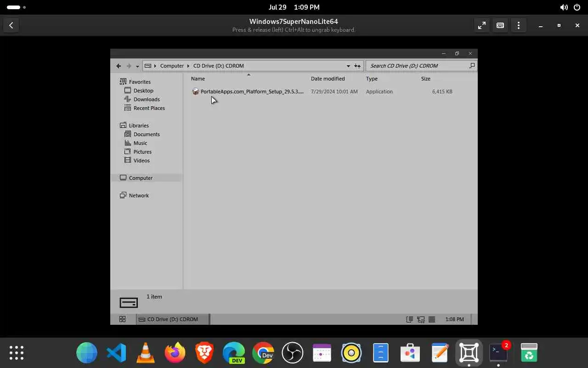Viewport: 588px width, 368px height.
Task: Open the recent pages dropdown arrow
Action: click(x=137, y=66)
